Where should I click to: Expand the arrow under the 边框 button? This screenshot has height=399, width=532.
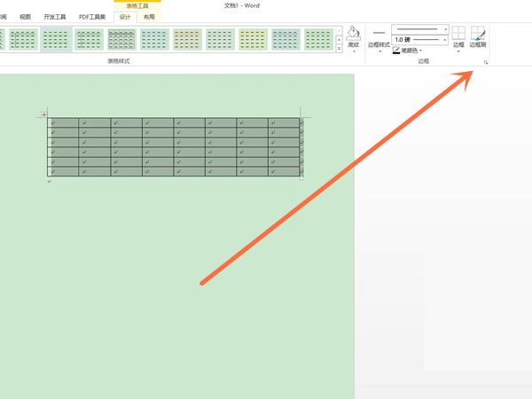pyautogui.click(x=458, y=51)
